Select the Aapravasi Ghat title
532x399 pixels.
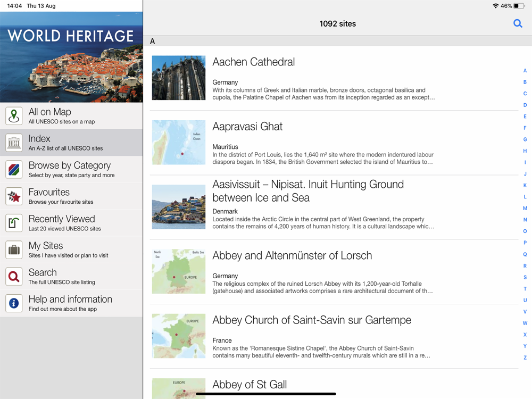click(247, 127)
